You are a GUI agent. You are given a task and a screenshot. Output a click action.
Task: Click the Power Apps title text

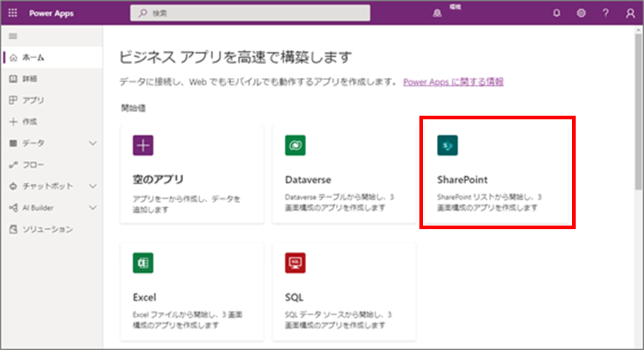click(x=52, y=13)
